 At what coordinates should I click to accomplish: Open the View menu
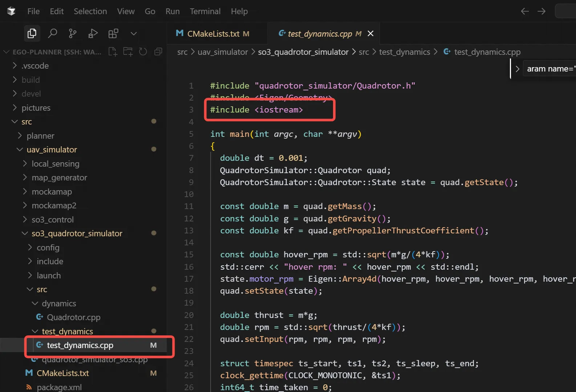(126, 11)
